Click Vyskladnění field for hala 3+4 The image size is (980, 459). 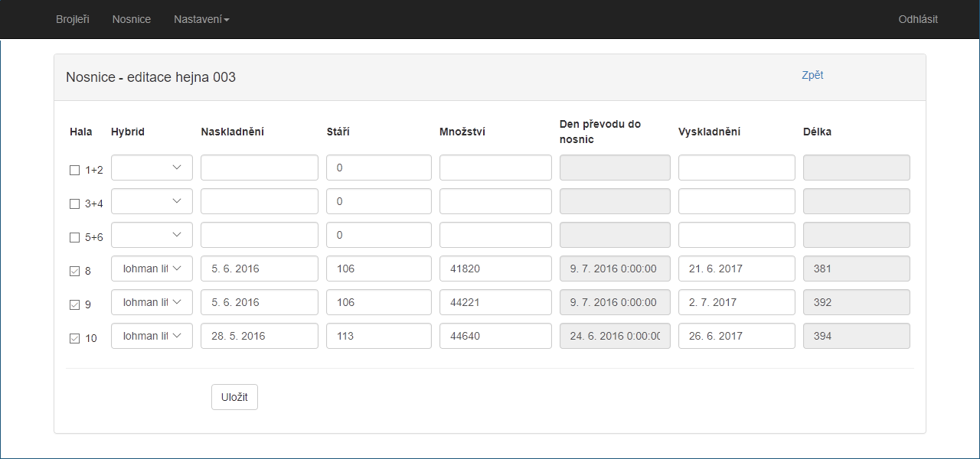coord(737,201)
